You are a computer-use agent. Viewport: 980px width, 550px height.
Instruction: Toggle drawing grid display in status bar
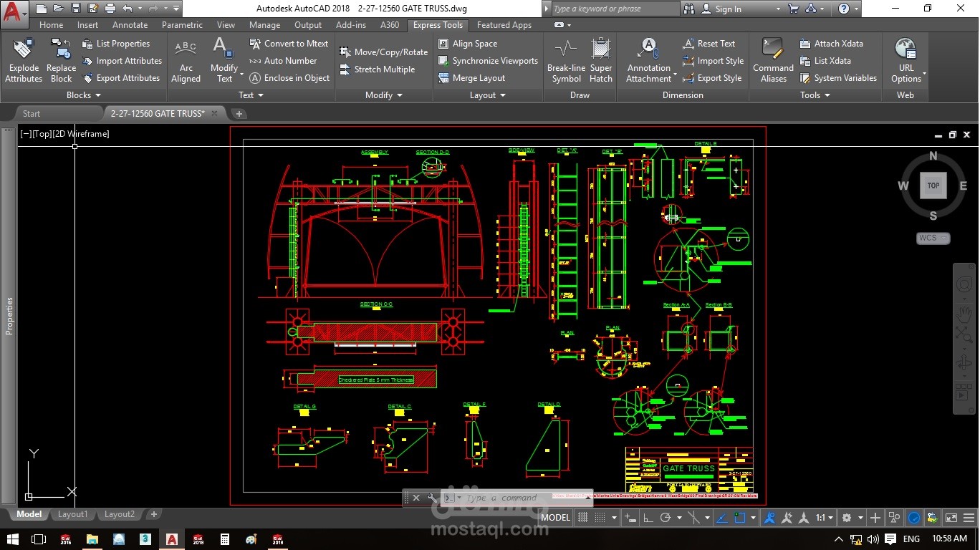click(583, 518)
